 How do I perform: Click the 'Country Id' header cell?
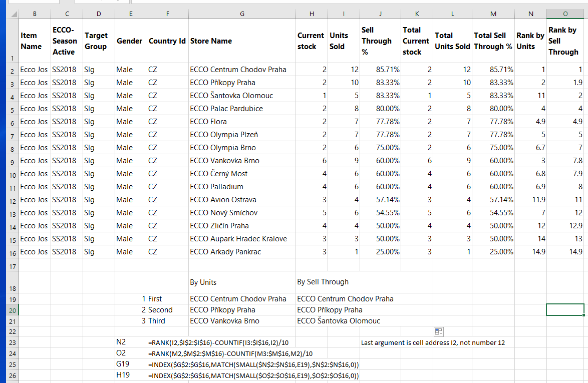coord(168,41)
